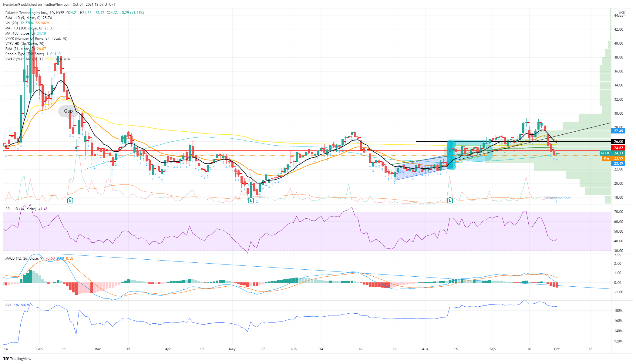Click the USD currency label
This screenshot has width=636, height=364.
[622, 13]
